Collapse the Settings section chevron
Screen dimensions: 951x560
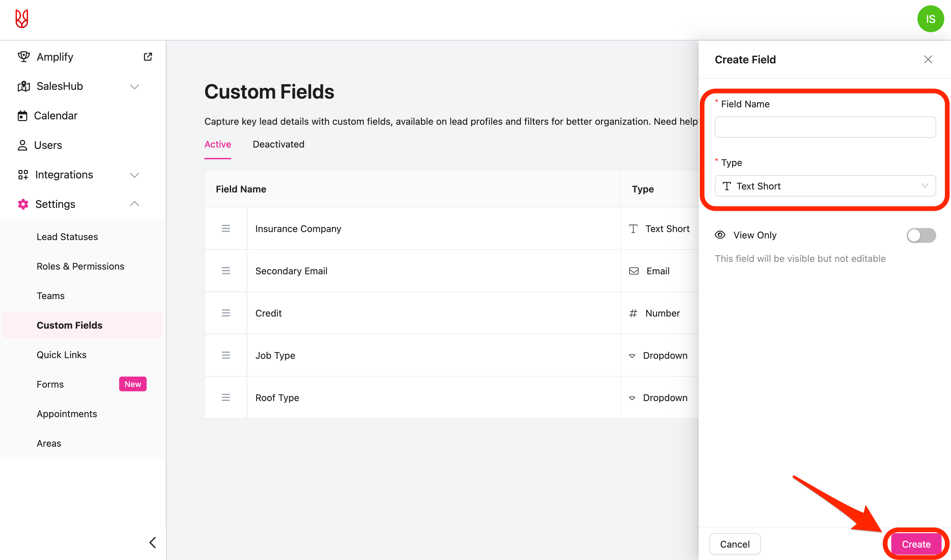coord(135,204)
